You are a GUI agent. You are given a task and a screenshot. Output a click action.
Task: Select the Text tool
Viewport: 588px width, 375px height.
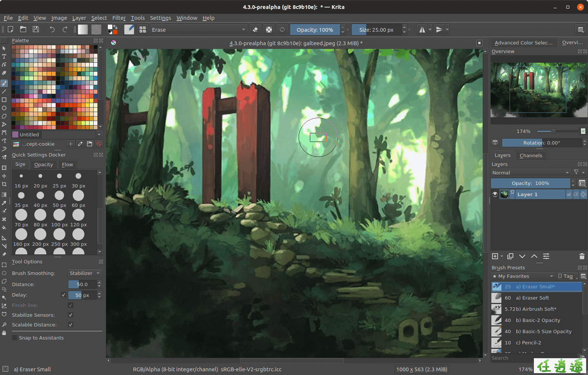[4, 56]
